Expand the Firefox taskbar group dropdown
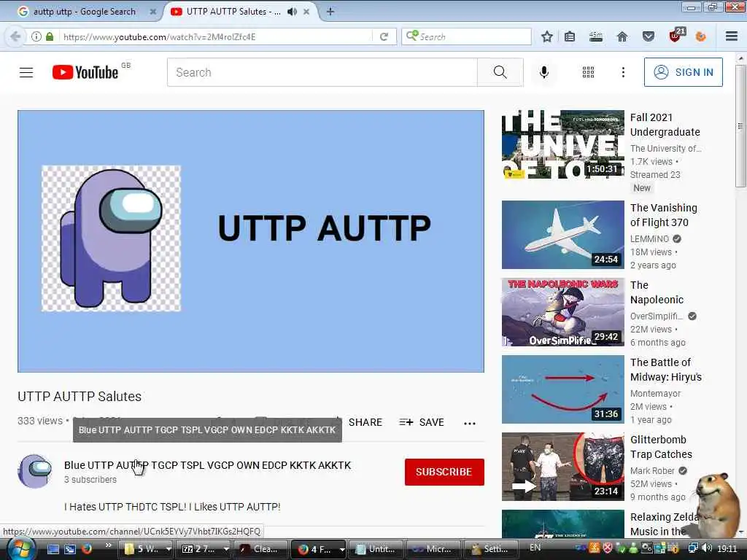The image size is (747, 560). point(342,549)
